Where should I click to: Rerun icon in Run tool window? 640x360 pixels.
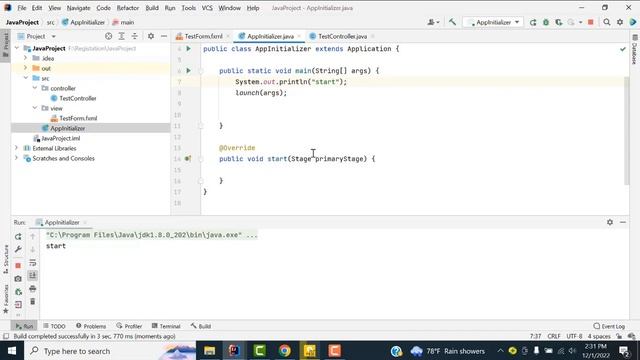point(18,237)
